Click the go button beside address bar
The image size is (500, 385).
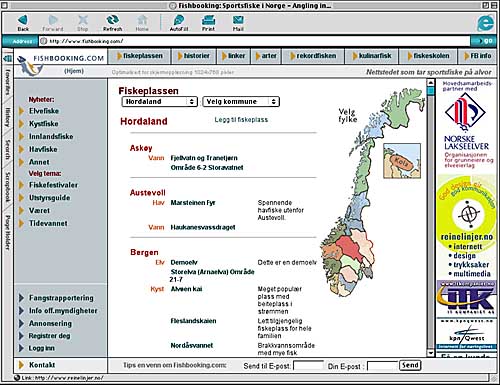click(x=485, y=41)
